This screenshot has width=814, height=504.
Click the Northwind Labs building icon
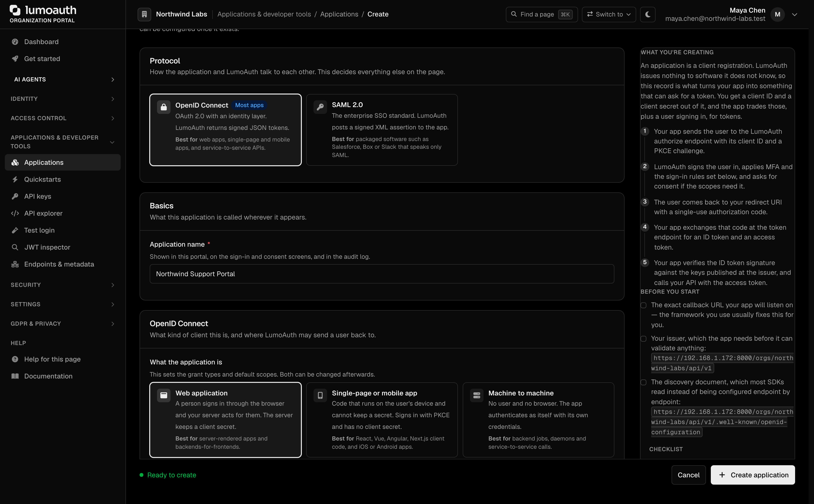click(x=144, y=14)
